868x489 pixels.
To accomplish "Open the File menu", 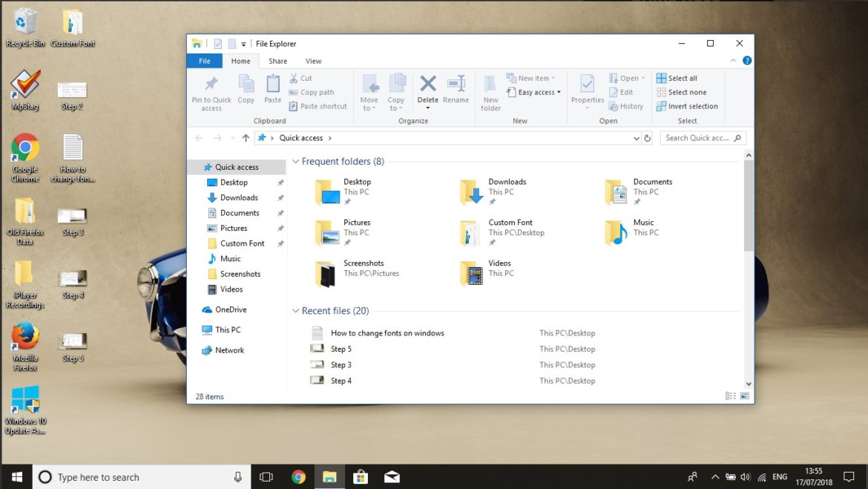I will pos(204,60).
